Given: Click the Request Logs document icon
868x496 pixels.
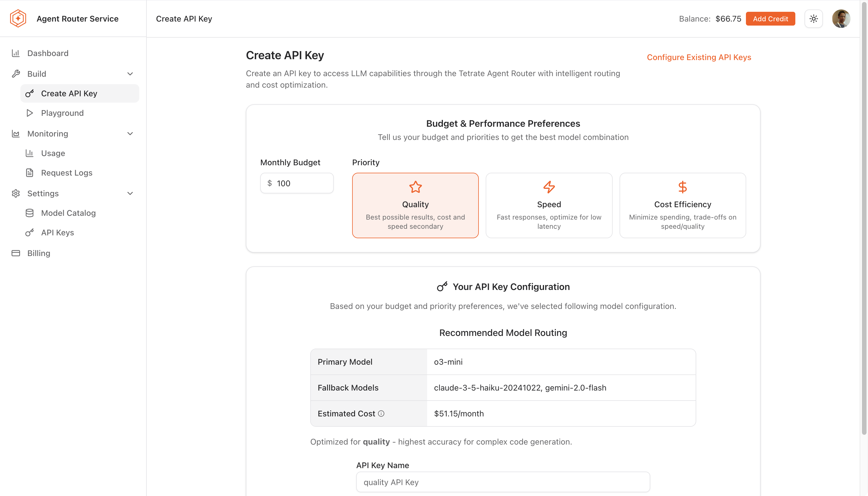Looking at the screenshot, I should (x=30, y=173).
